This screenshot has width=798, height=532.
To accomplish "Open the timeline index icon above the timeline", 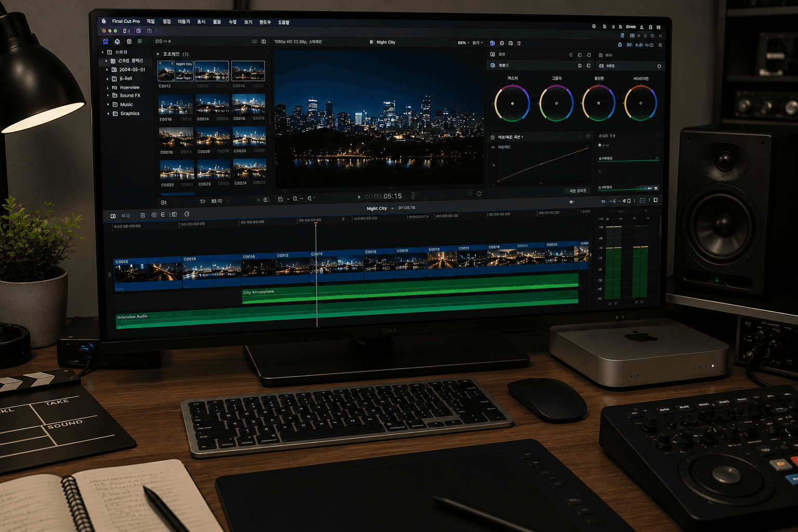I will pos(113,216).
